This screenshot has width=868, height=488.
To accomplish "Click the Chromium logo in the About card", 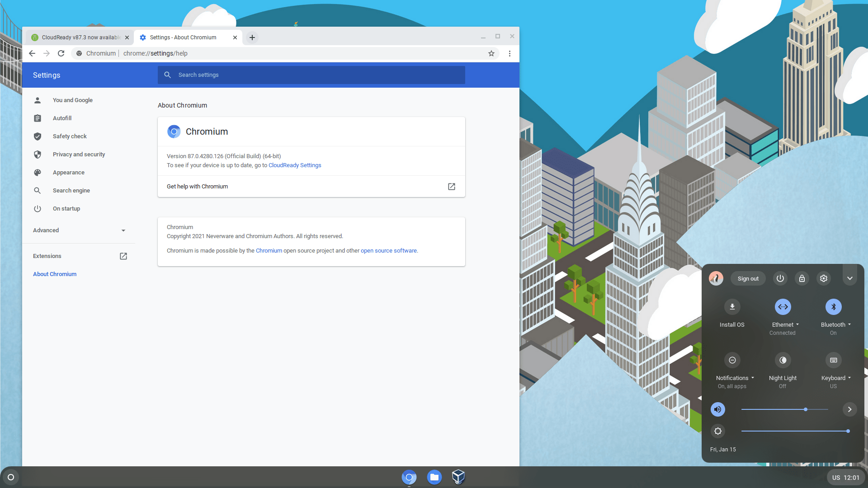I will (174, 131).
